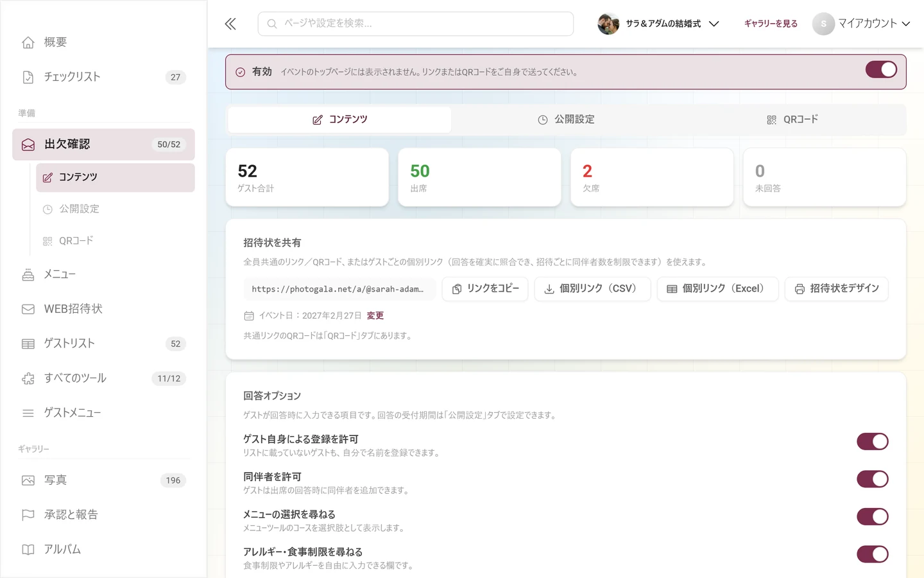This screenshot has width=924, height=578.
Task: Click the 変更 link for event date
Action: (375, 316)
